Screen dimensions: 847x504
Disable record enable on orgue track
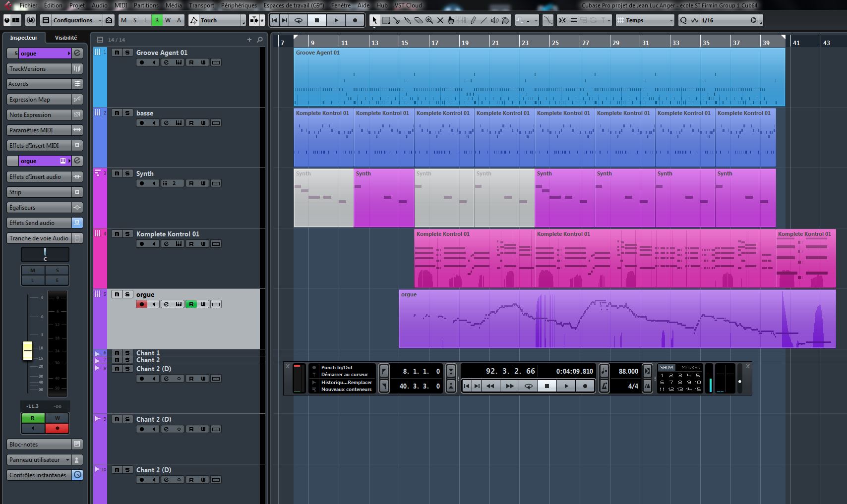142,304
